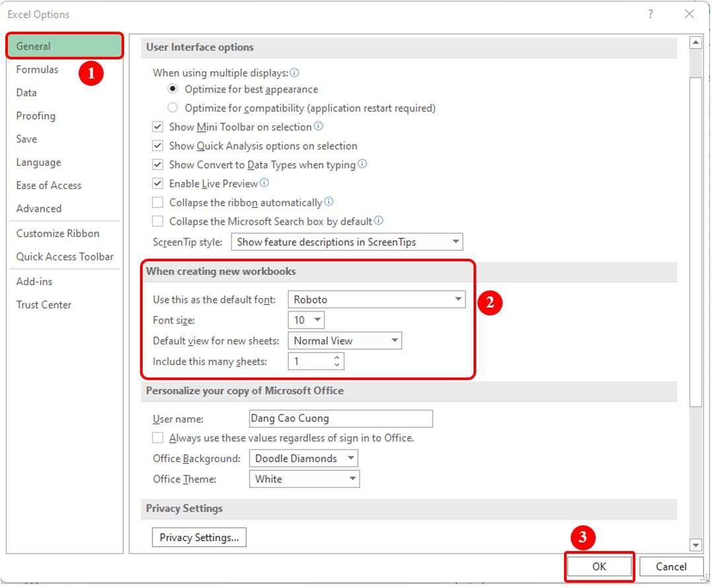Select the General category
Viewport: 712px width, 588px height.
[65, 46]
